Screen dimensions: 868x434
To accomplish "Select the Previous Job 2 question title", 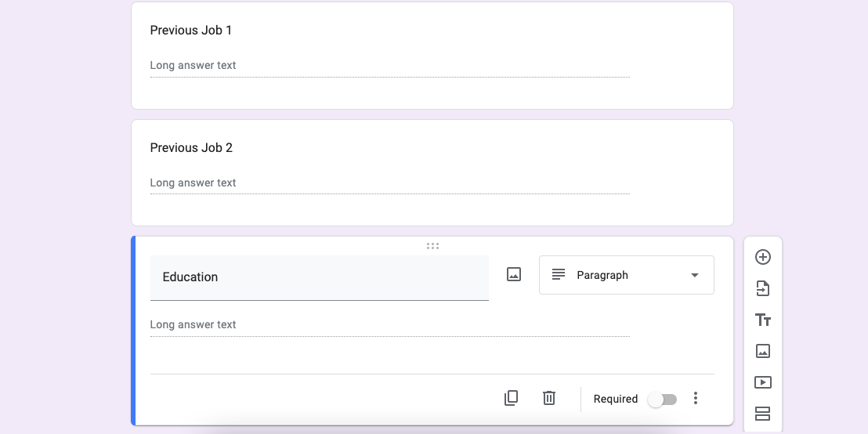I will click(191, 148).
